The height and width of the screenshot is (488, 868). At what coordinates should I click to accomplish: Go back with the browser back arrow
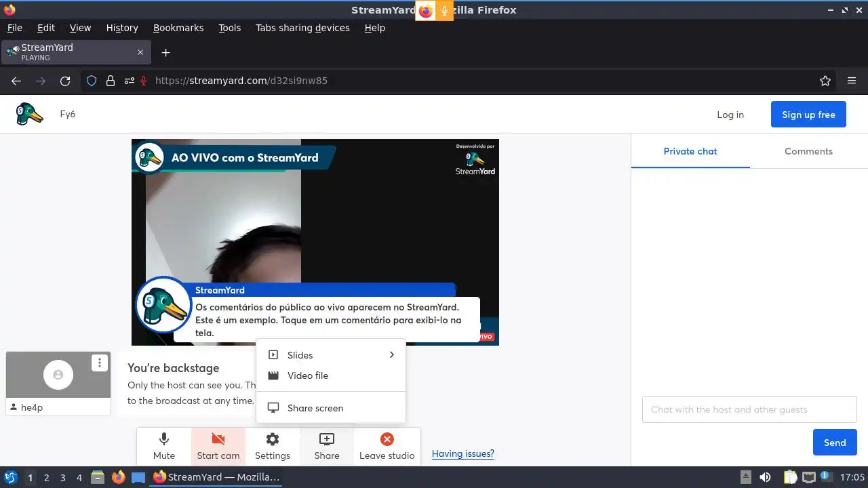16,81
